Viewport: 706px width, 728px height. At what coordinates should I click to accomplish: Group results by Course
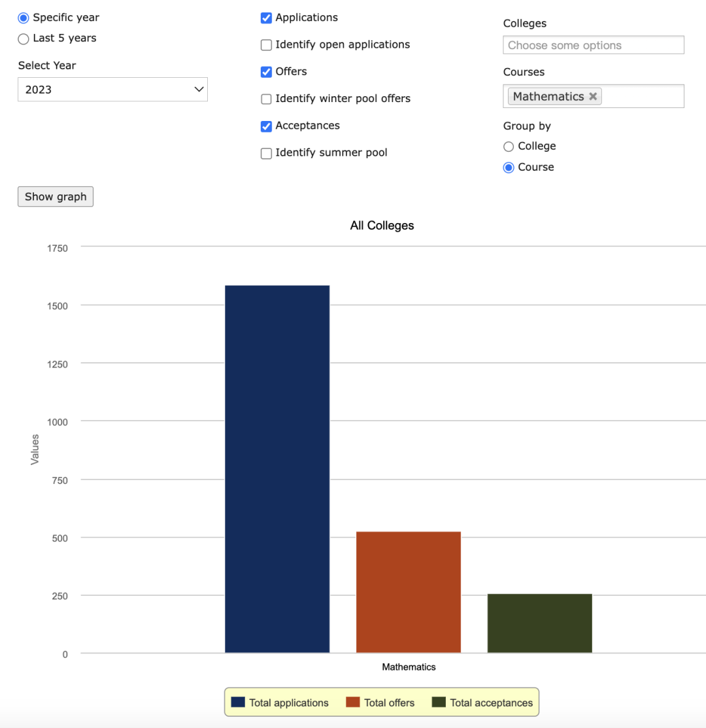509,167
